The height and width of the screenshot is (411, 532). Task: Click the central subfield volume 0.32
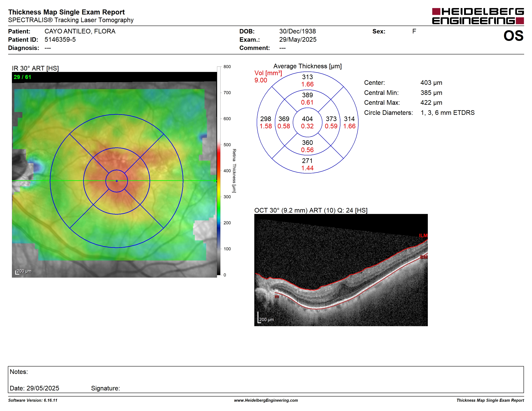(307, 126)
